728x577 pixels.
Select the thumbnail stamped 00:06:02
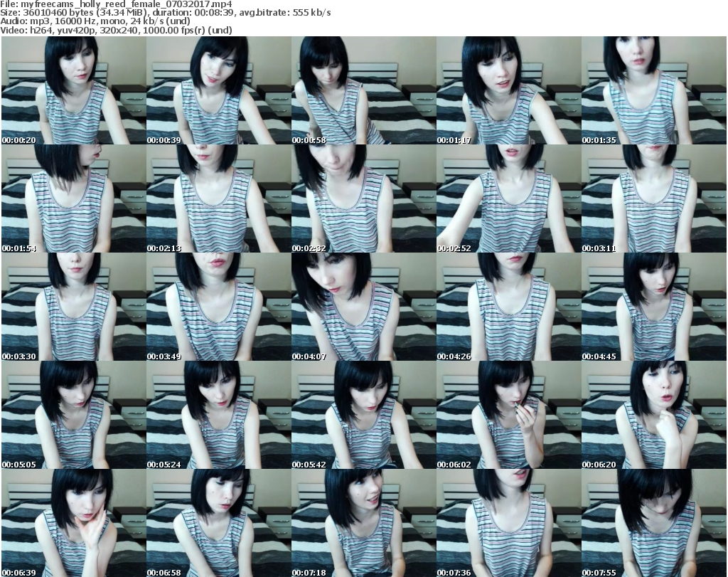coord(509,415)
